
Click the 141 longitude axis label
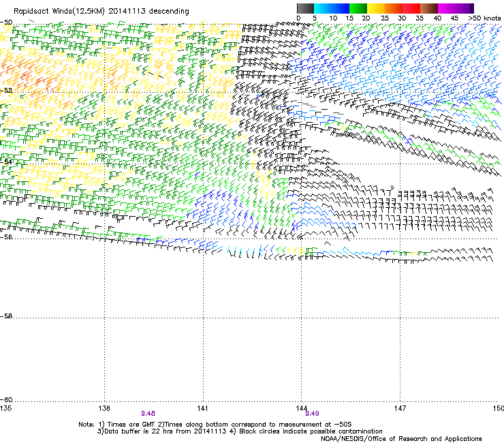coord(203,408)
